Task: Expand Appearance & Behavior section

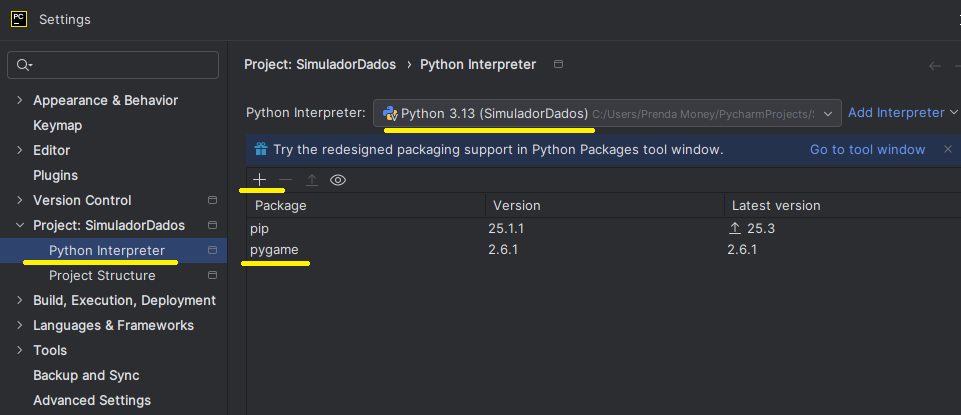Action: (x=20, y=101)
